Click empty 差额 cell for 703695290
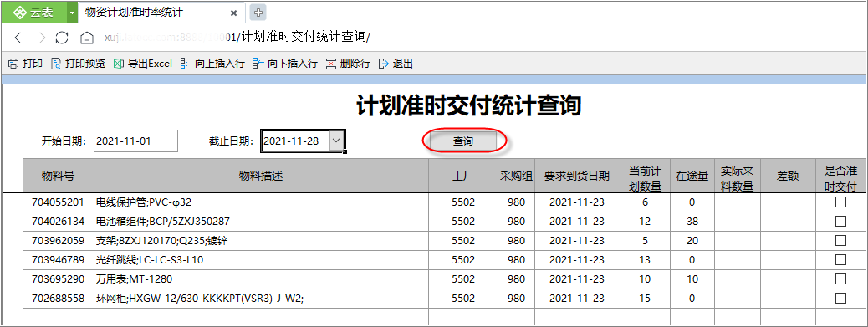 pyautogui.click(x=789, y=278)
